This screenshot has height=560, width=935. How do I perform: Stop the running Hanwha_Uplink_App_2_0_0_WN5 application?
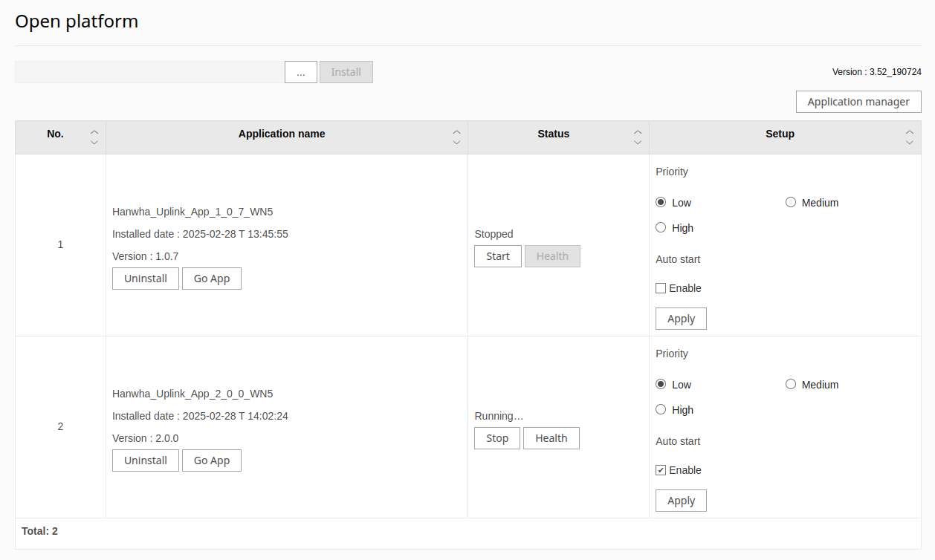coord(496,438)
